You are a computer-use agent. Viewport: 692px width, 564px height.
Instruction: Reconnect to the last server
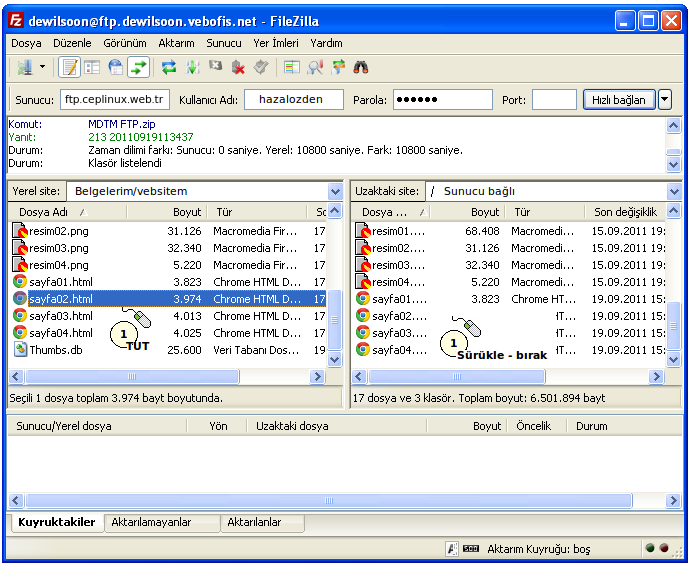pos(261,68)
